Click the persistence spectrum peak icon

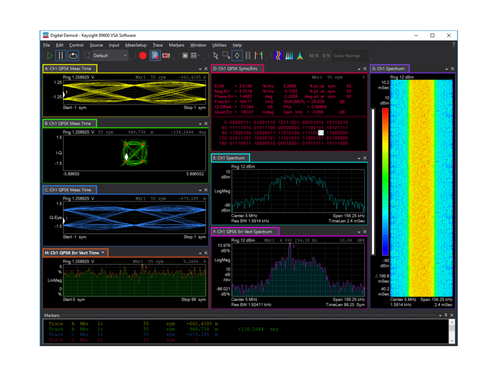click(x=300, y=56)
